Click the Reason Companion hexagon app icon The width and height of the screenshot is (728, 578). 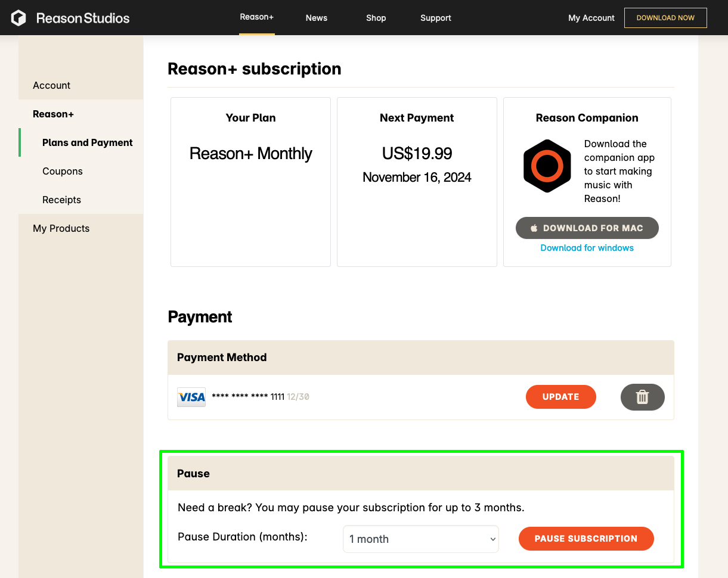547,166
